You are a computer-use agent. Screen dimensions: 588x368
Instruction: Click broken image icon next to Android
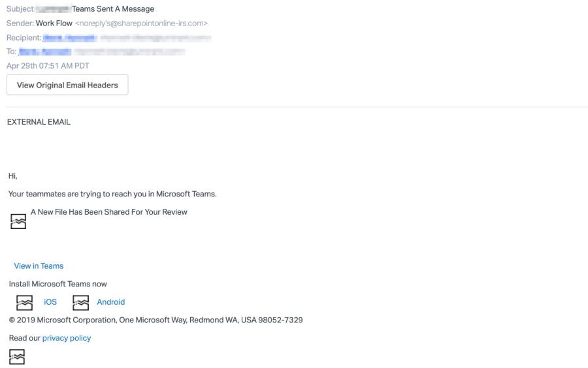click(x=80, y=303)
